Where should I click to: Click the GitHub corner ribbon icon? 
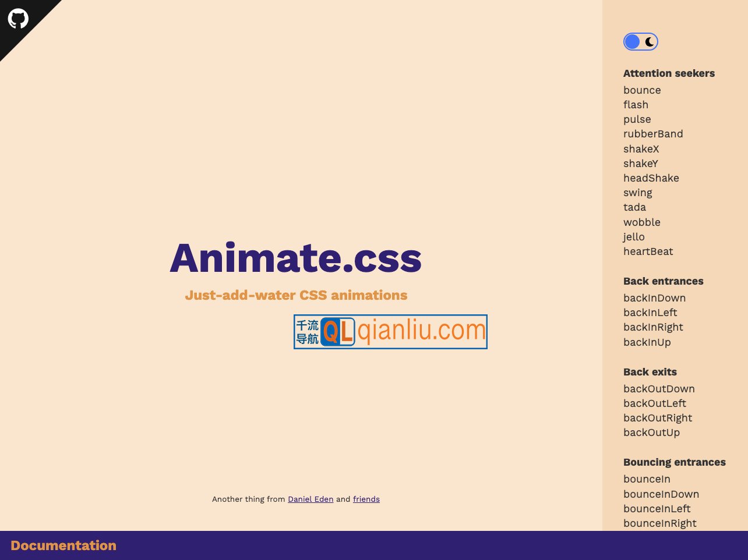tap(18, 19)
